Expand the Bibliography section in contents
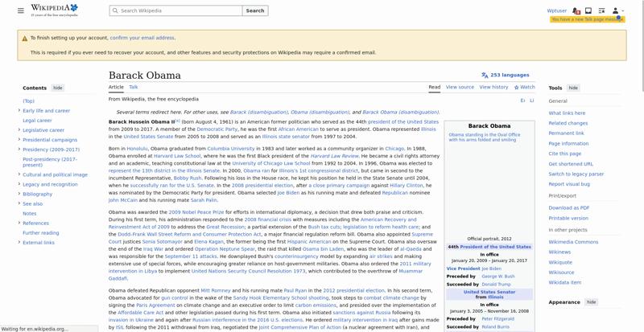644x332 pixels. click(x=19, y=194)
